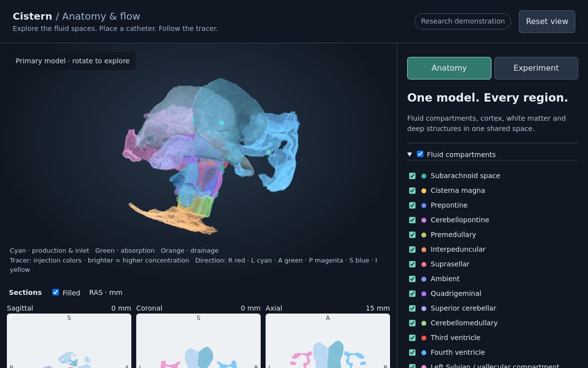The image size is (588, 368).
Task: Click the RAS · mm label
Action: 106,292
